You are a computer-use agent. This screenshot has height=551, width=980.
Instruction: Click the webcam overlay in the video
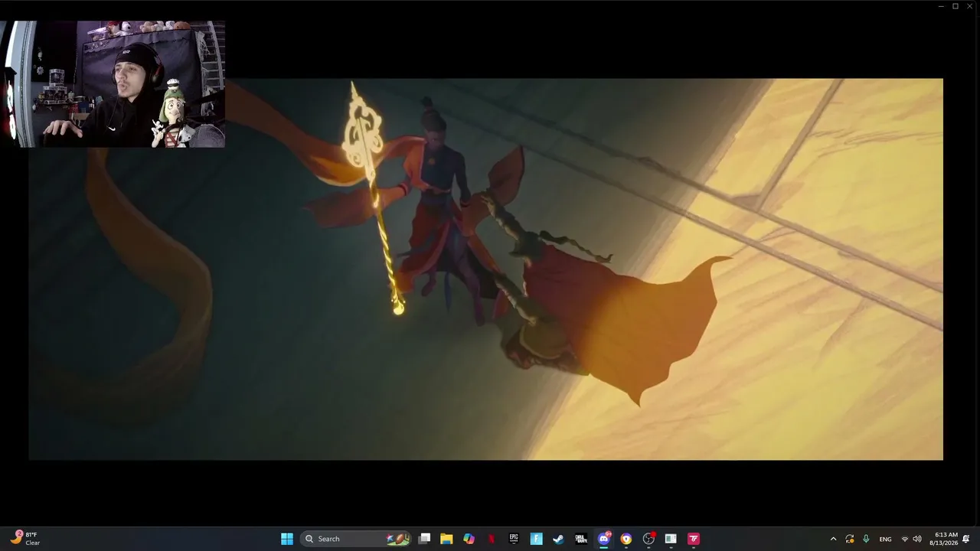(x=113, y=84)
